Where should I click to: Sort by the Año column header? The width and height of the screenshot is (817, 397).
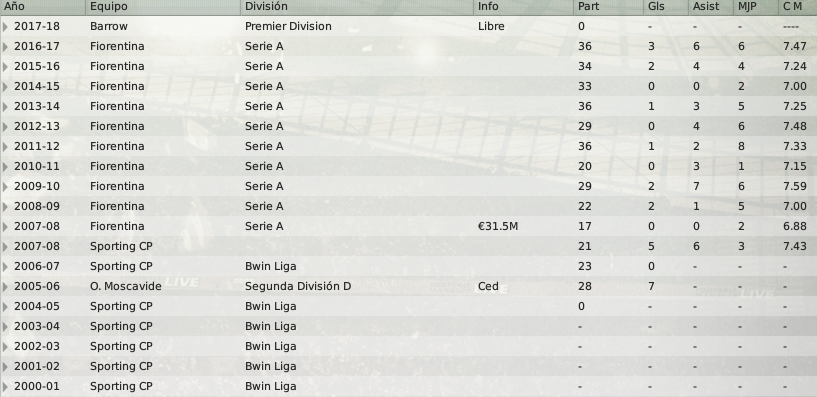[43, 7]
